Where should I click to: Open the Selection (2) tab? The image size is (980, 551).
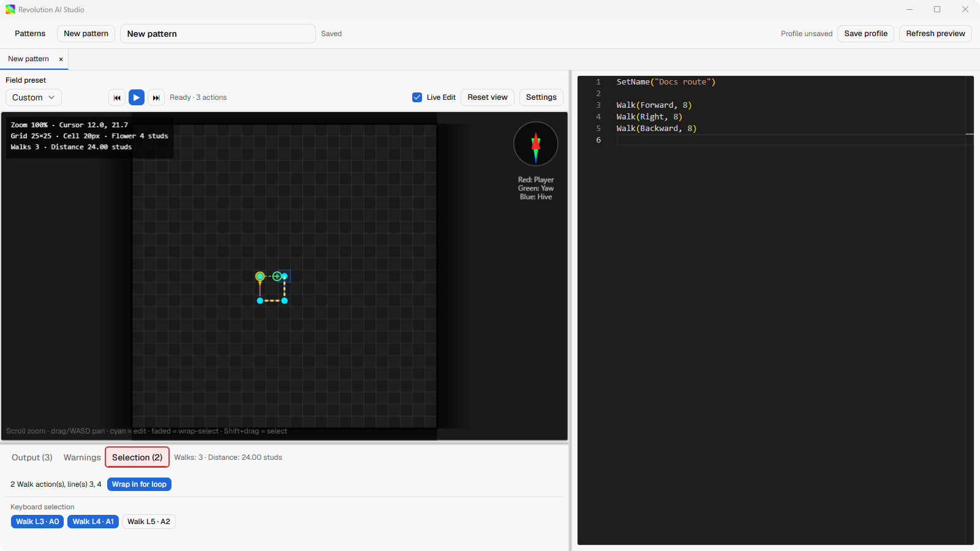click(x=137, y=457)
